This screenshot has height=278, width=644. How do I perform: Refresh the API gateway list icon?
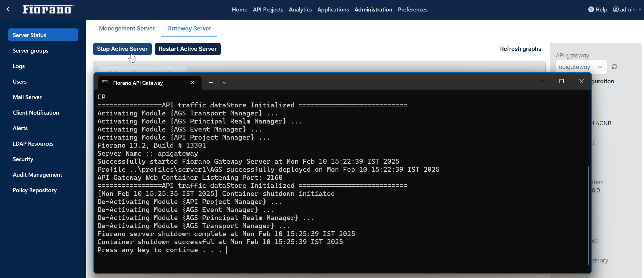coord(614,67)
